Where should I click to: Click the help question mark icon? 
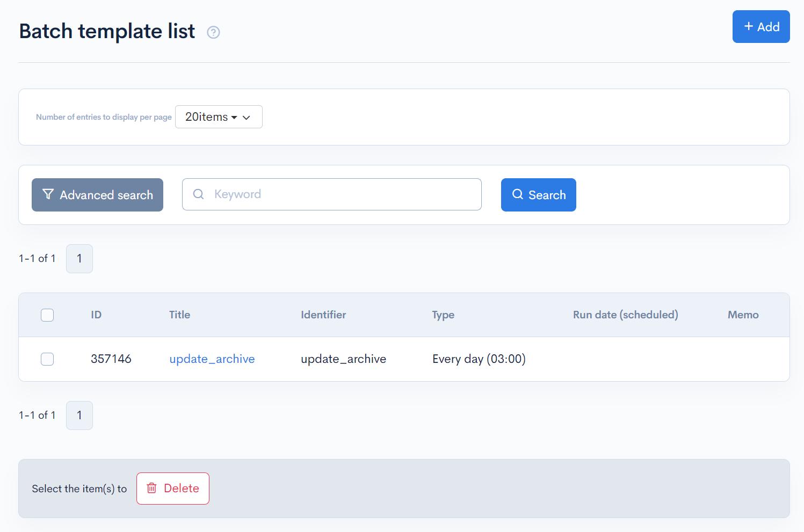pyautogui.click(x=213, y=32)
